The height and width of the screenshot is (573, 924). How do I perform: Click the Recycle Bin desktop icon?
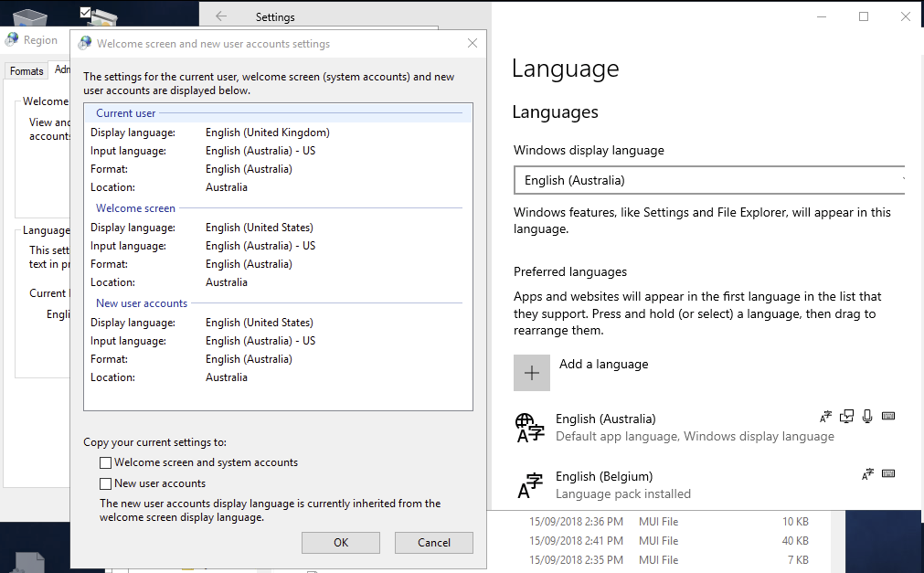pos(29,17)
